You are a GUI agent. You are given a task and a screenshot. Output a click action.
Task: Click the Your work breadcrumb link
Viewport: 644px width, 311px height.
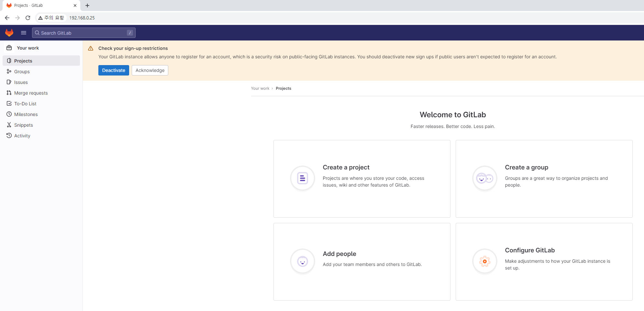point(260,88)
